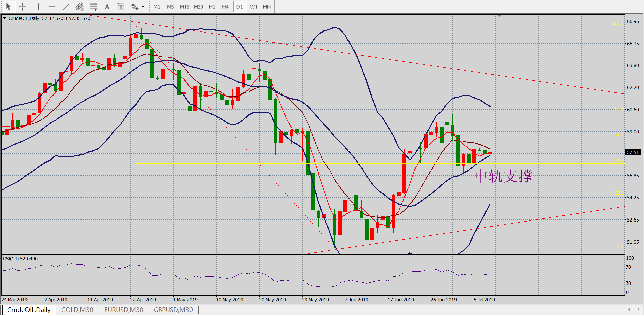Open the EURUSD,M30 chart tab

pos(124,310)
